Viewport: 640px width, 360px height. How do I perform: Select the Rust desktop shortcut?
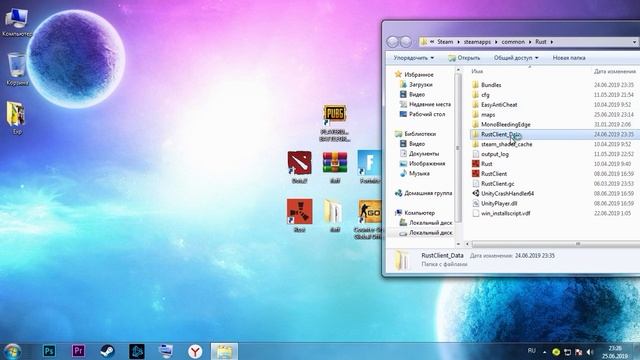tap(299, 215)
